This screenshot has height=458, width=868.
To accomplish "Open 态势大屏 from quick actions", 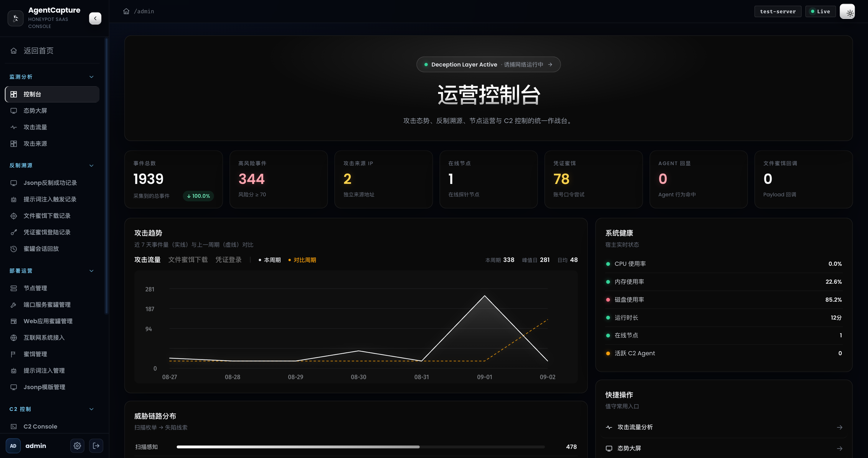I will point(724,448).
